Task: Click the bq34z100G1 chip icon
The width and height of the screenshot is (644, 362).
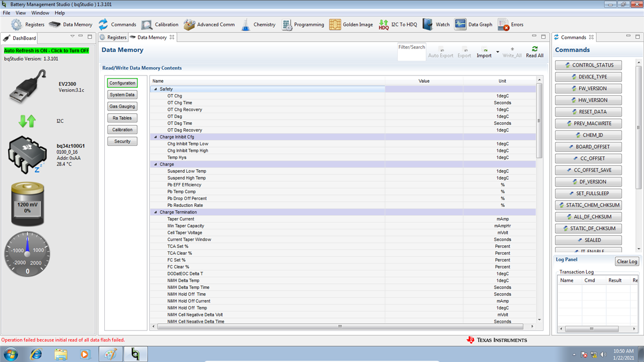Action: pos(27,156)
